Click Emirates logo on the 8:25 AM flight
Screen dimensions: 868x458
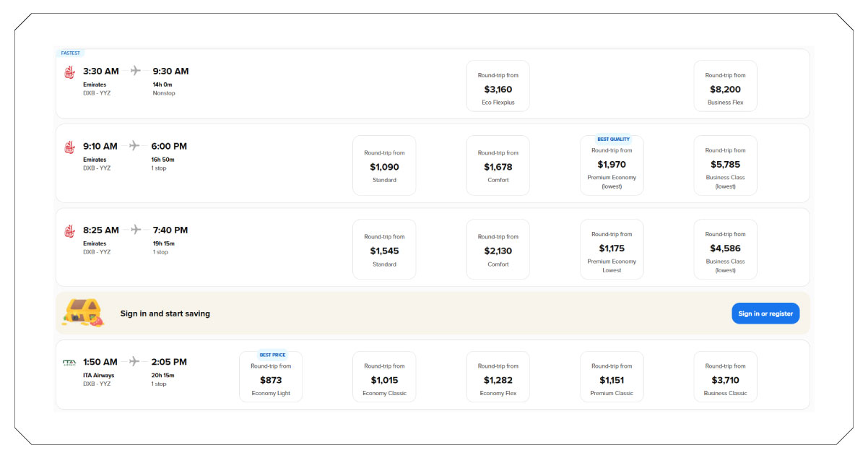click(x=69, y=231)
